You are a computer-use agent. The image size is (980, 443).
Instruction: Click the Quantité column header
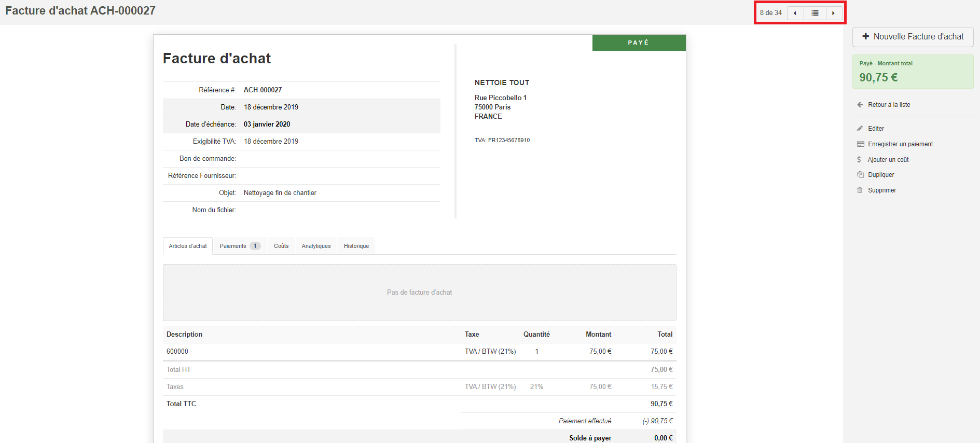click(536, 335)
